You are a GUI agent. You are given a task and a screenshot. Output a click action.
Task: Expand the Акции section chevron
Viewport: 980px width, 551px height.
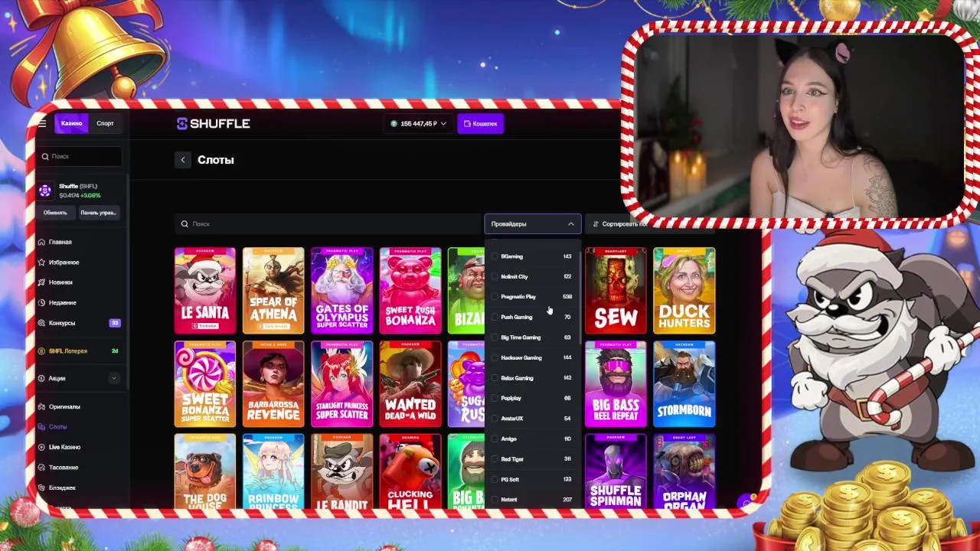(x=114, y=378)
